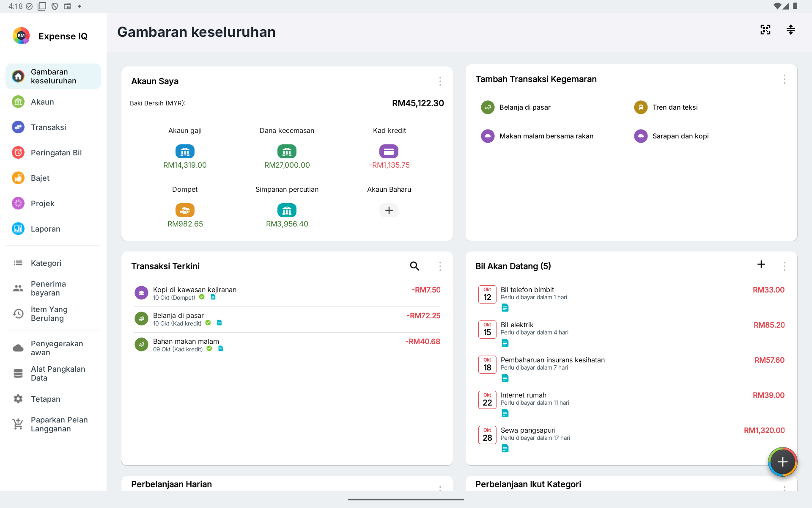Open Pembaharuan insurans kesihatan bill
Viewport: 812px width, 508px height.
pos(631,368)
